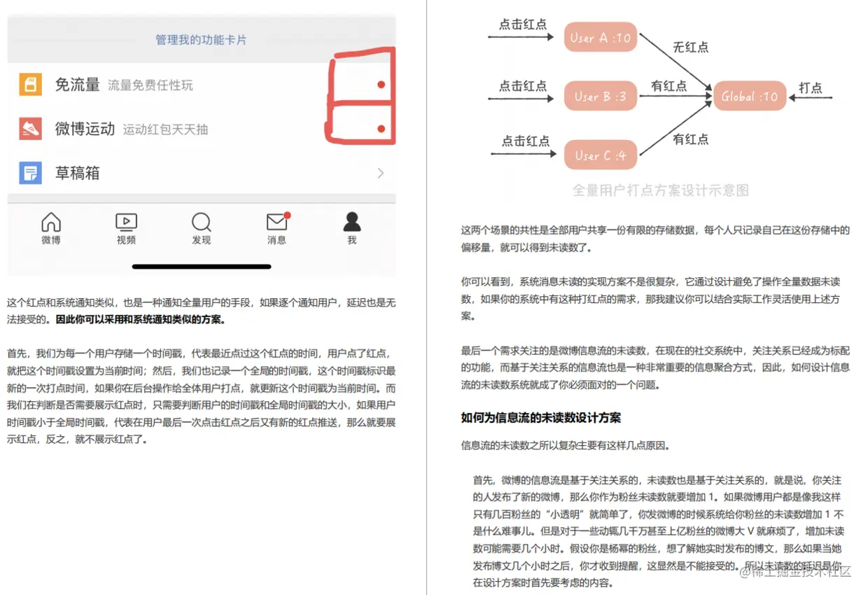This screenshot has width=868, height=595.
Task: Click the 无红点 arrow label
Action: (691, 48)
